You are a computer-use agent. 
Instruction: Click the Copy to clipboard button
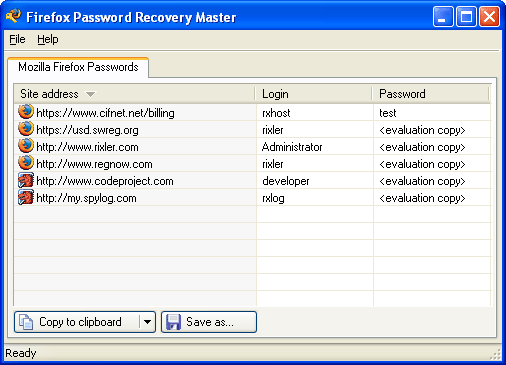click(x=77, y=322)
